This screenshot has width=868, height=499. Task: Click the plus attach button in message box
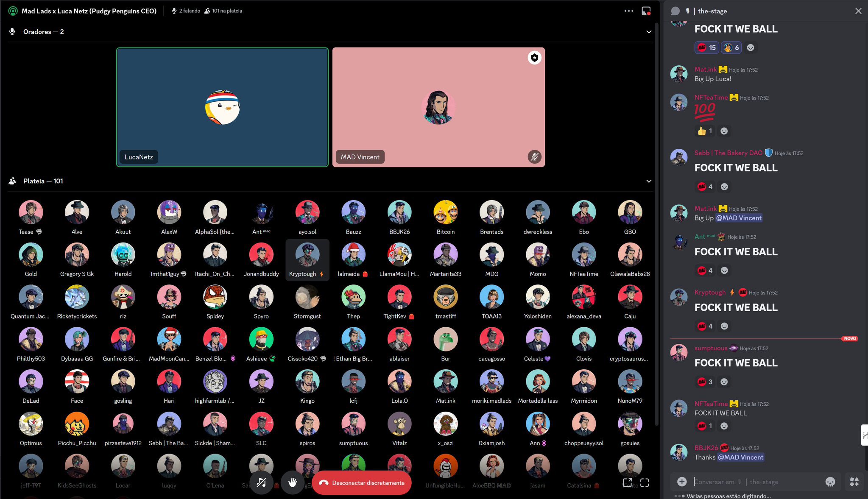pos(682,482)
